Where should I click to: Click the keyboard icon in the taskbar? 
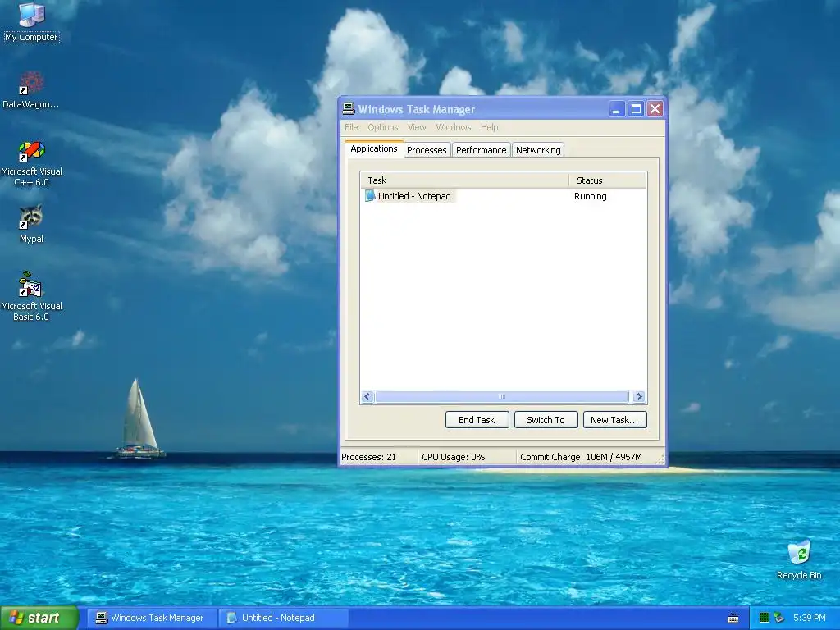[x=733, y=619]
